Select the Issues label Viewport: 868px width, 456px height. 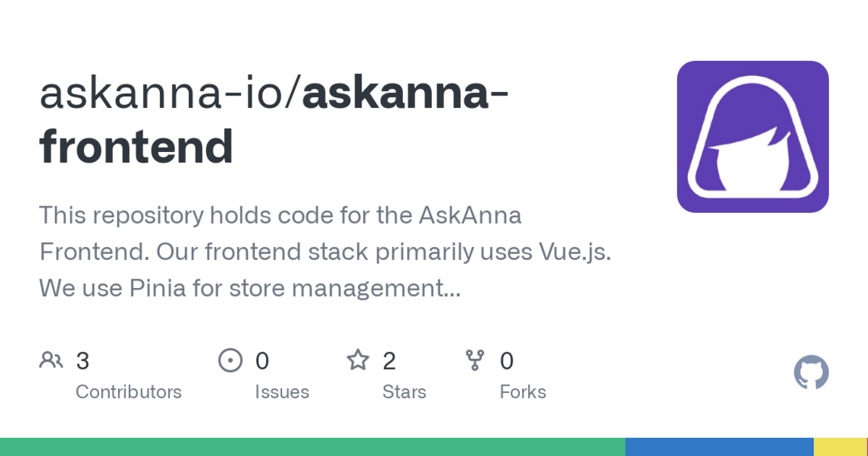pos(282,392)
